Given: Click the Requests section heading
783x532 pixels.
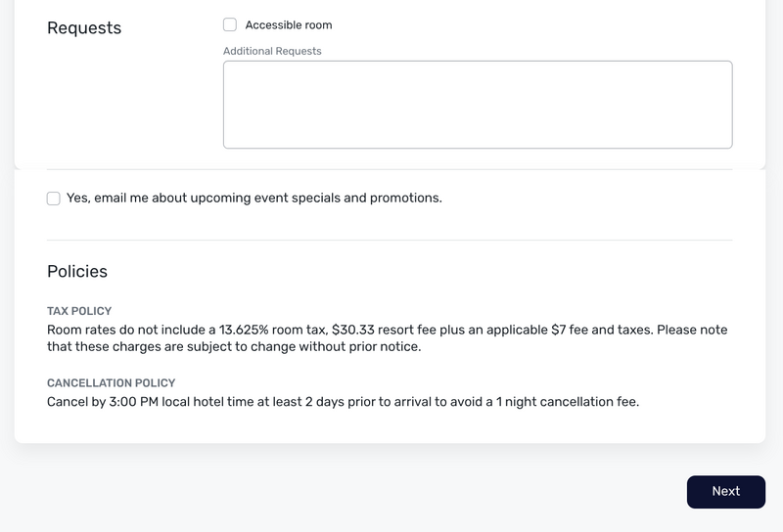Looking at the screenshot, I should tap(84, 28).
